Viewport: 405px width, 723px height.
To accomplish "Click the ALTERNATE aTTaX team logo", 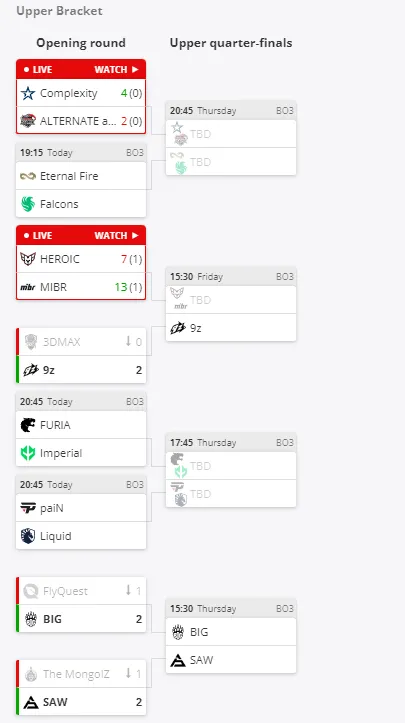I will (x=28, y=121).
